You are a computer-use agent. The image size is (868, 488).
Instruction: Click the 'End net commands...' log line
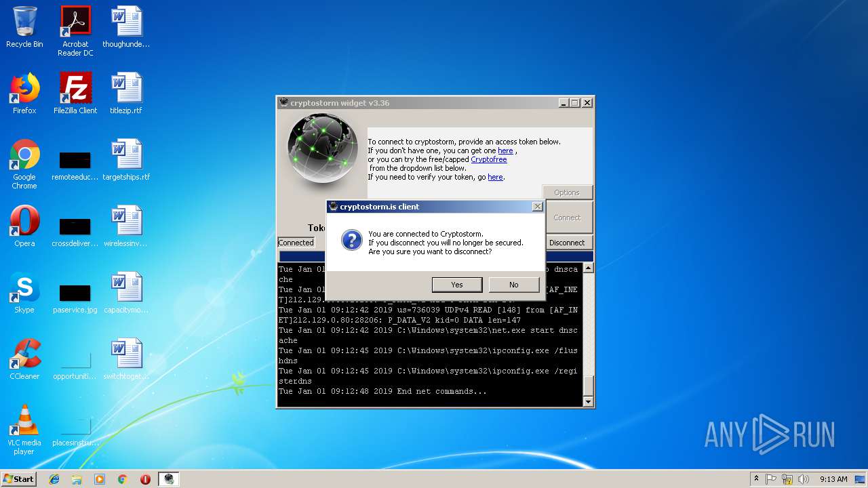pyautogui.click(x=442, y=391)
